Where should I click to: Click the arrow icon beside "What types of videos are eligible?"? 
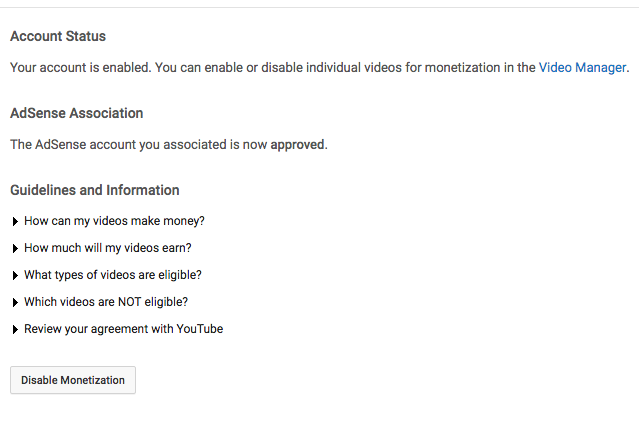click(15, 275)
